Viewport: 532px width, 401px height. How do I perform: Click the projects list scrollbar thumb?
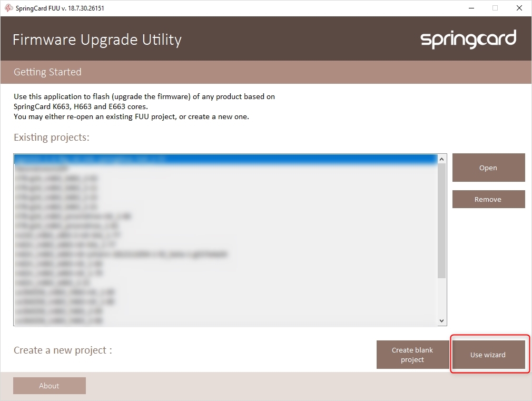click(x=442, y=221)
